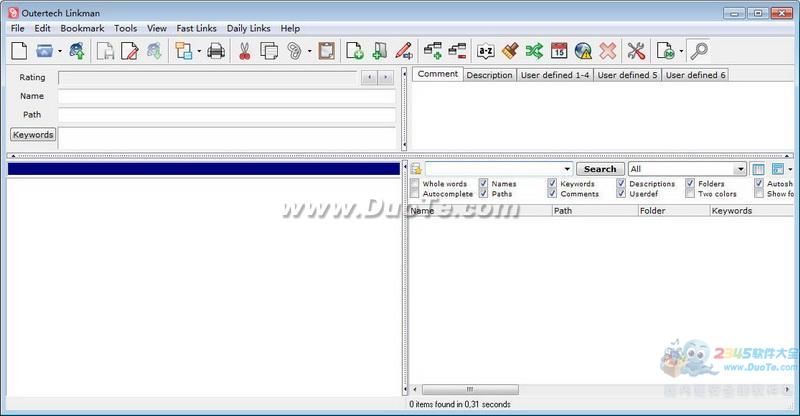Uncheck the Comments checkbox
Viewport: 800px width, 416px height.
pyautogui.click(x=552, y=193)
